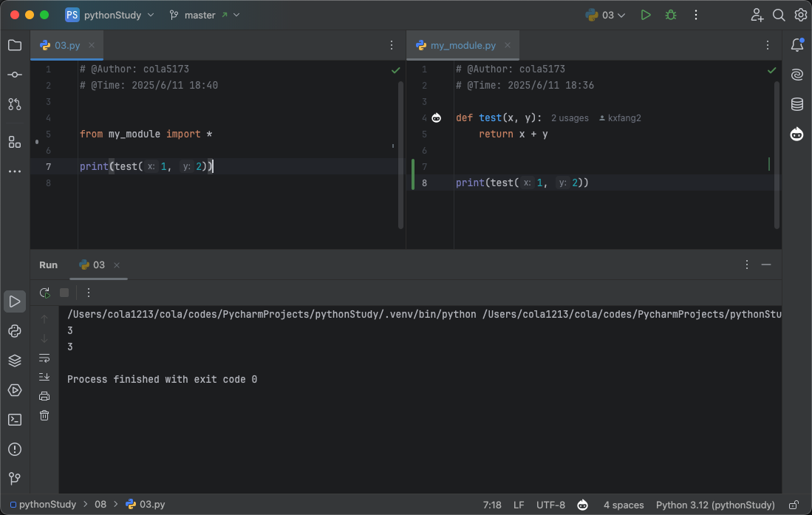Toggle the Run tool window button
Image resolution: width=812 pixels, height=515 pixels.
point(15,301)
